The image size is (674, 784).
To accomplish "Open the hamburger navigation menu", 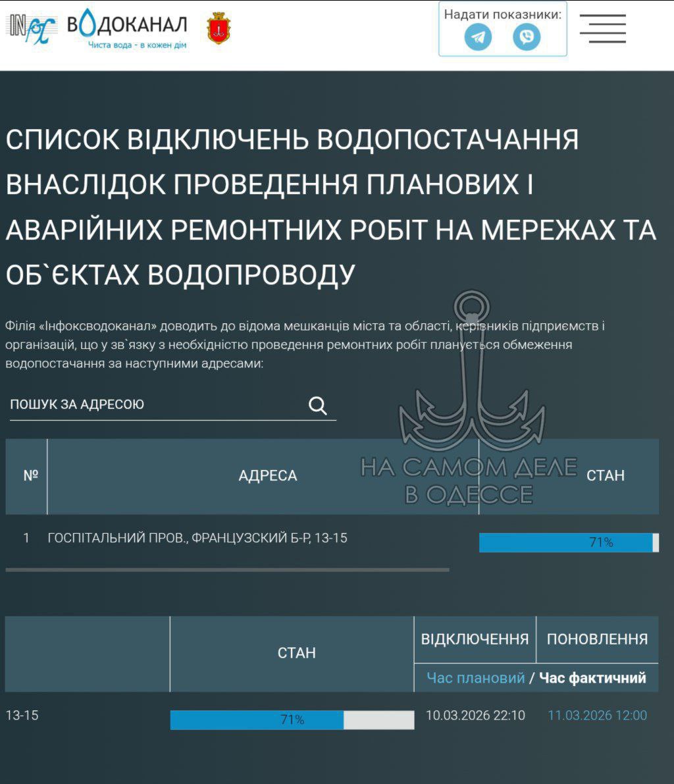I will coord(602,28).
